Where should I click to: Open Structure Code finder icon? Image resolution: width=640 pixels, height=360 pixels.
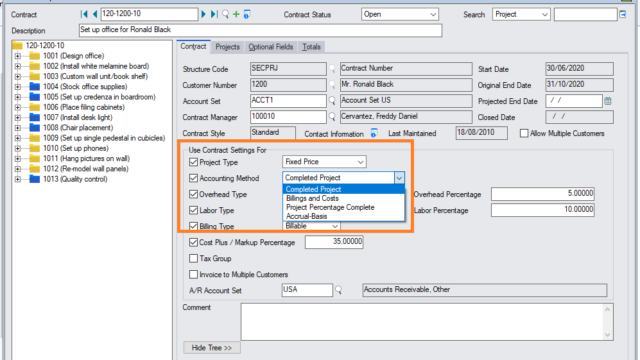point(332,69)
